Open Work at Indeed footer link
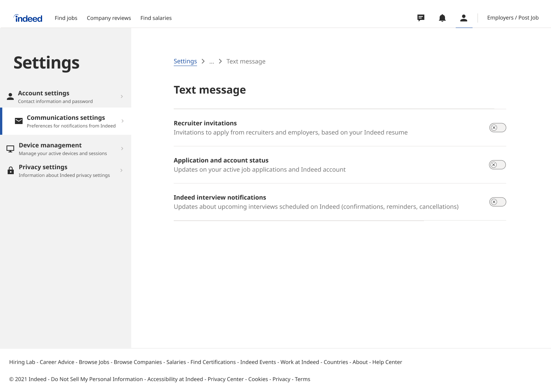 point(300,362)
